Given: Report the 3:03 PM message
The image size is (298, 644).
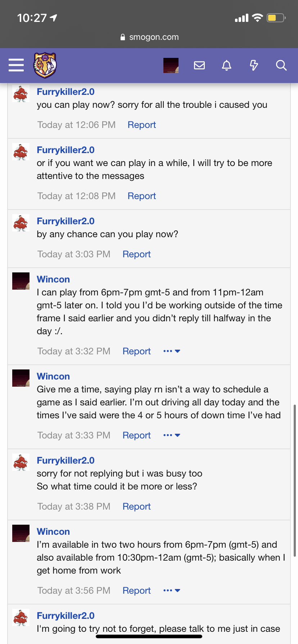Looking at the screenshot, I should 137,254.
